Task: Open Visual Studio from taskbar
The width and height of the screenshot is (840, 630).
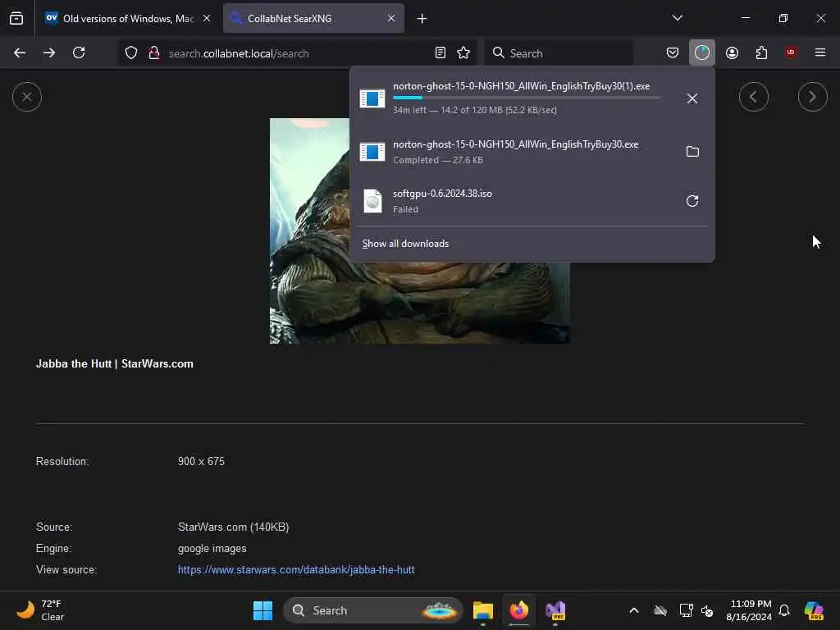Action: (x=555, y=610)
